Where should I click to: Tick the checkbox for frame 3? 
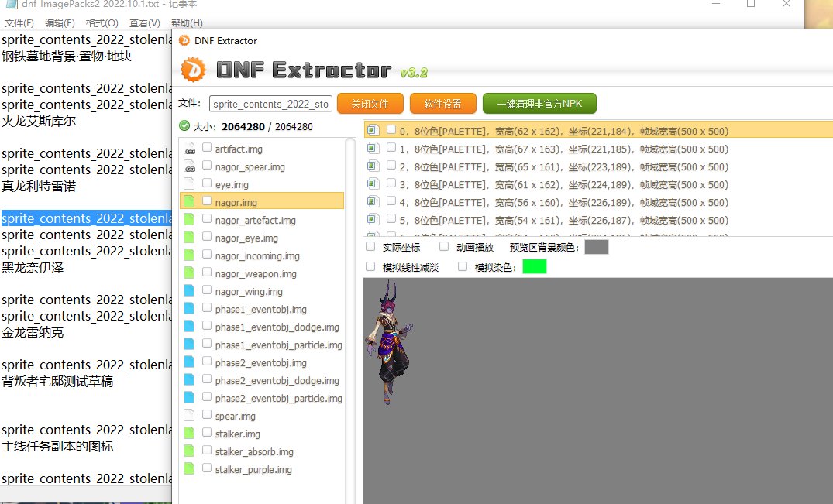pos(391,183)
